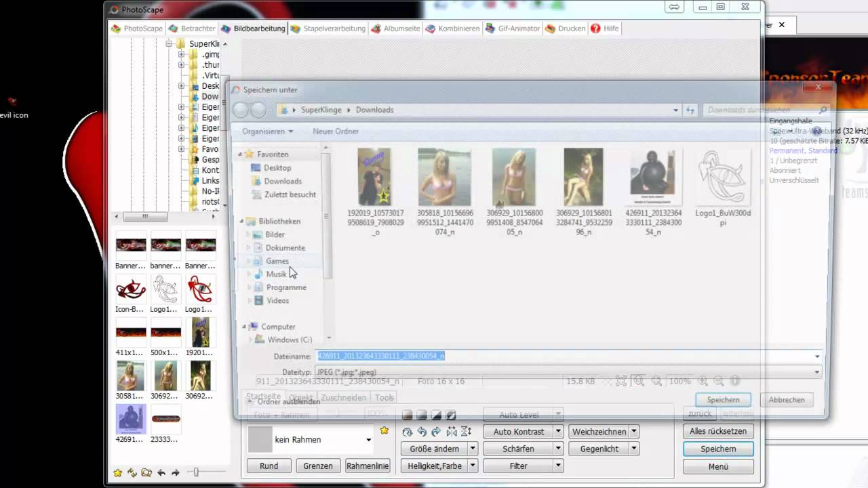
Task: Open the Dateityp JPEG dropdown
Action: click(x=816, y=371)
